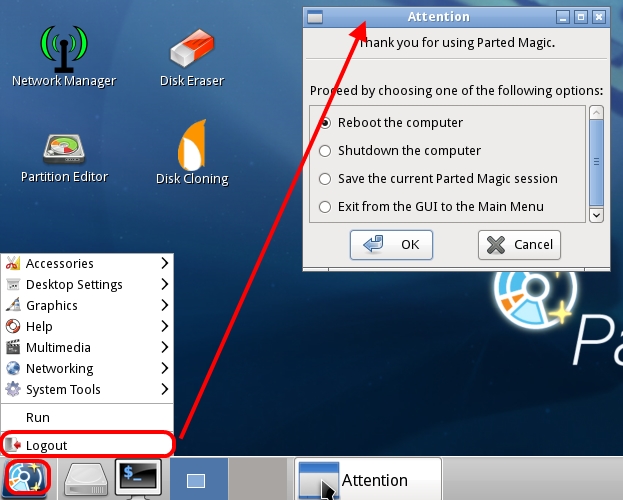Open the disk drive icon in taskbar
This screenshot has width=623, height=500.
click(x=86, y=479)
